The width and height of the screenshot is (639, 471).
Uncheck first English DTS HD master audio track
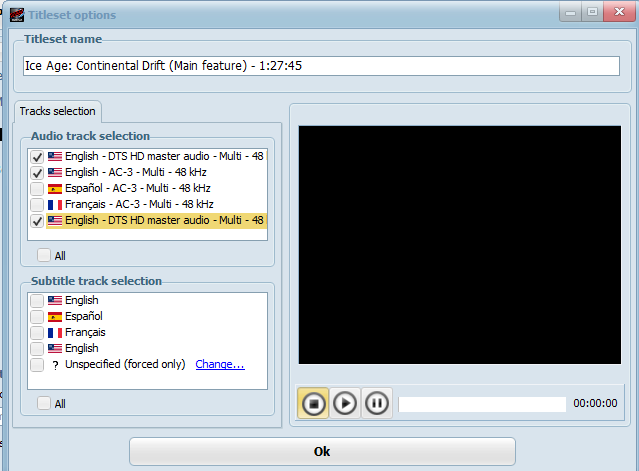coord(37,157)
